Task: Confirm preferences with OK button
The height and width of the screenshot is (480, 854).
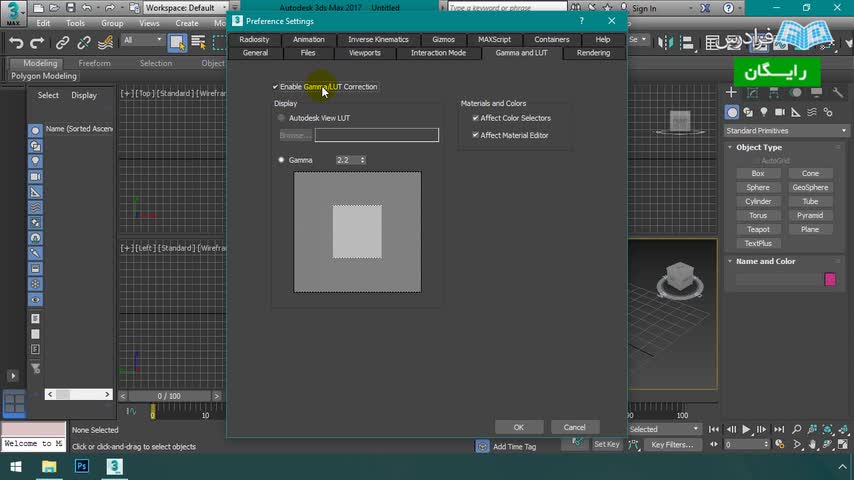Action: tap(519, 427)
